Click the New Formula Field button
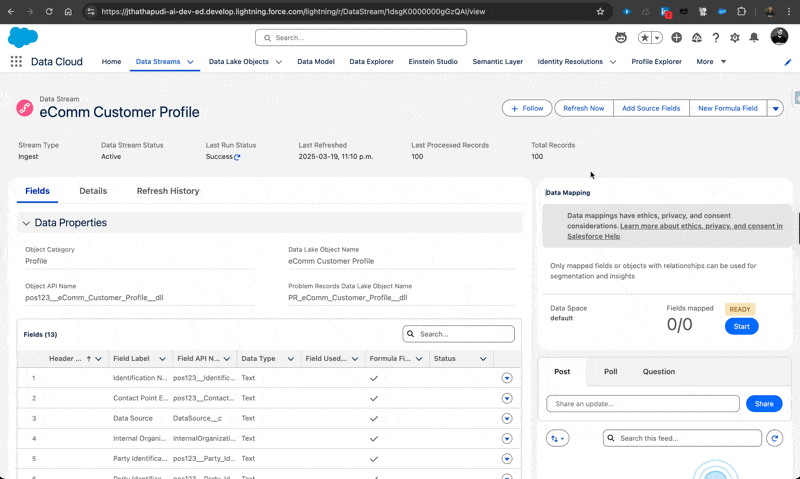Image resolution: width=800 pixels, height=479 pixels. click(x=728, y=108)
